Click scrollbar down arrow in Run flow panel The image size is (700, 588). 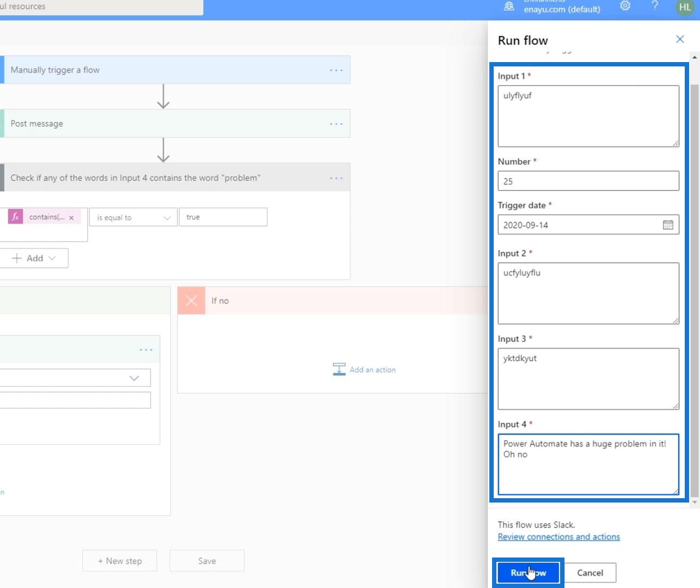tap(695, 503)
